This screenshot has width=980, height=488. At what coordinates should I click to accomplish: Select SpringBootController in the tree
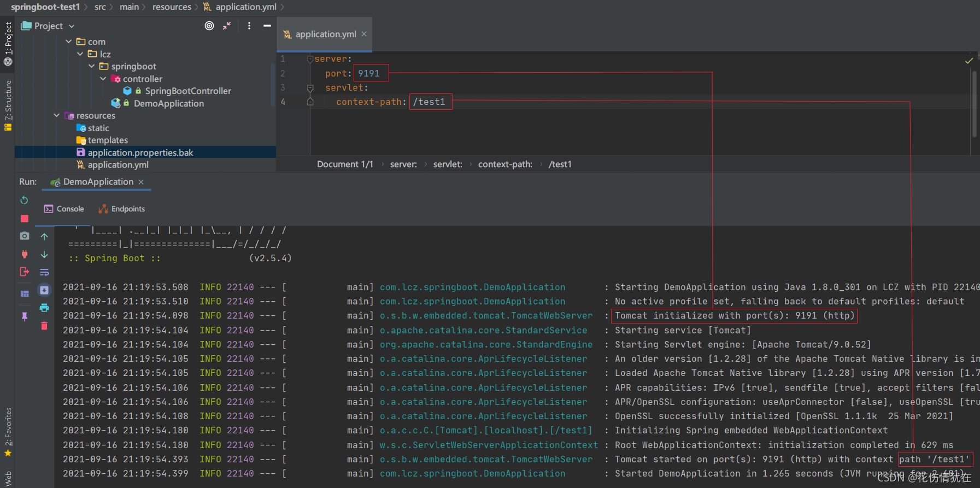[187, 91]
